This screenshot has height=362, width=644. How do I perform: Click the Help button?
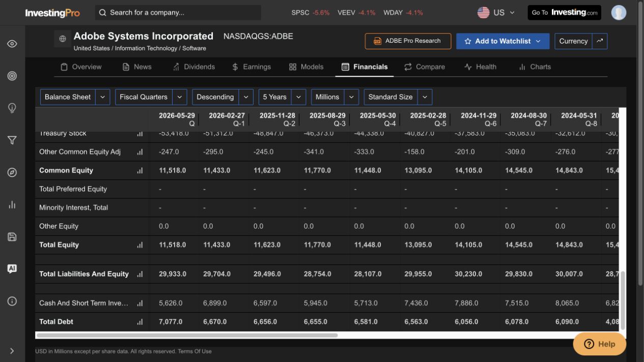tap(600, 344)
